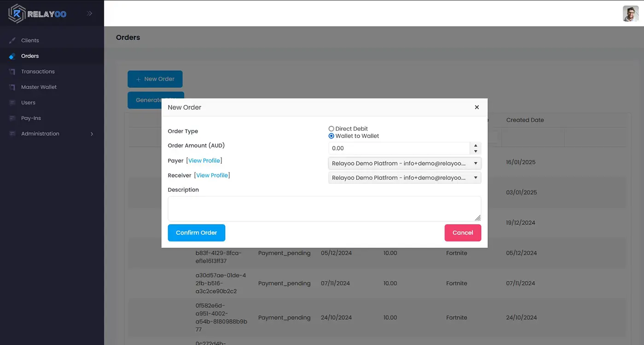Click the Master Wallet sidebar icon
The height and width of the screenshot is (345, 644).
click(12, 87)
